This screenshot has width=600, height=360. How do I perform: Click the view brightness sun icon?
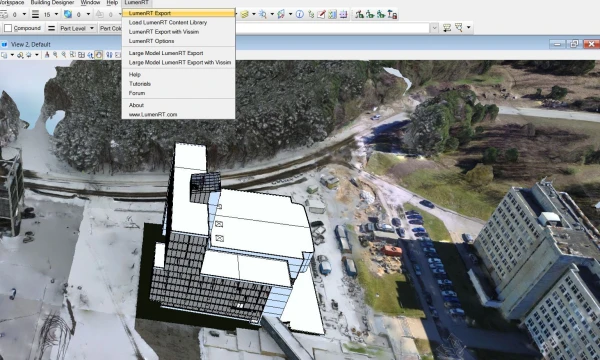tap(29, 55)
